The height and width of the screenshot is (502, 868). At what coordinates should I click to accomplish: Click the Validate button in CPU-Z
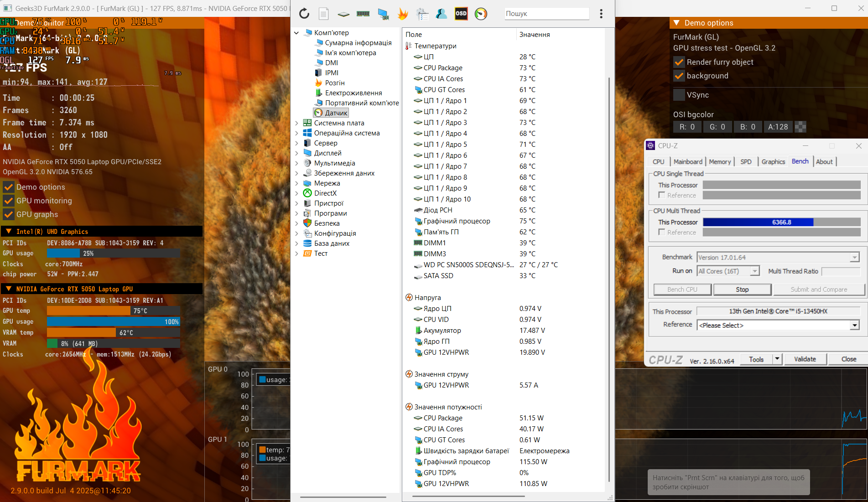point(805,359)
